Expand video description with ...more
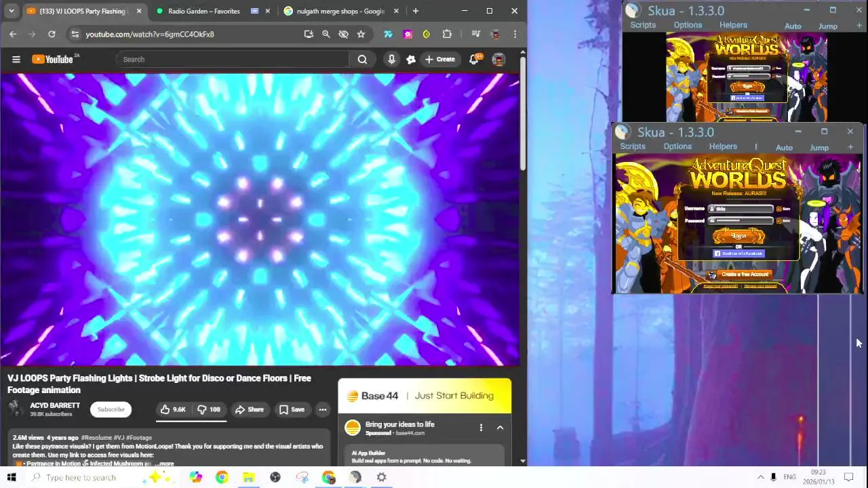Image resolution: width=868 pixels, height=488 pixels. pyautogui.click(x=163, y=464)
